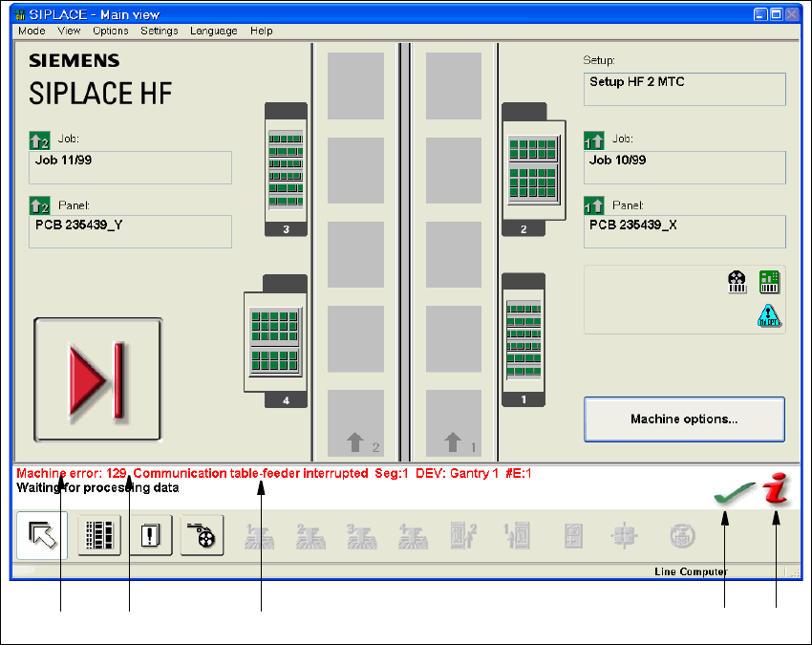Click disabled gantry 3 toolbar icon
The image size is (812, 645).
(361, 536)
